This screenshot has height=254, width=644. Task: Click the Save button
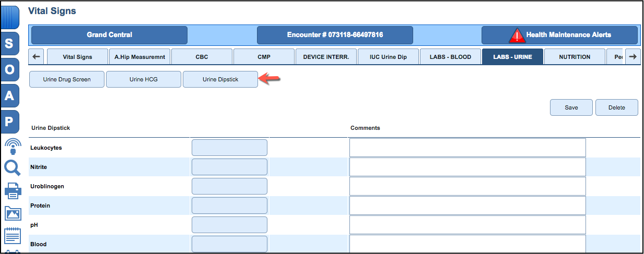click(x=571, y=107)
